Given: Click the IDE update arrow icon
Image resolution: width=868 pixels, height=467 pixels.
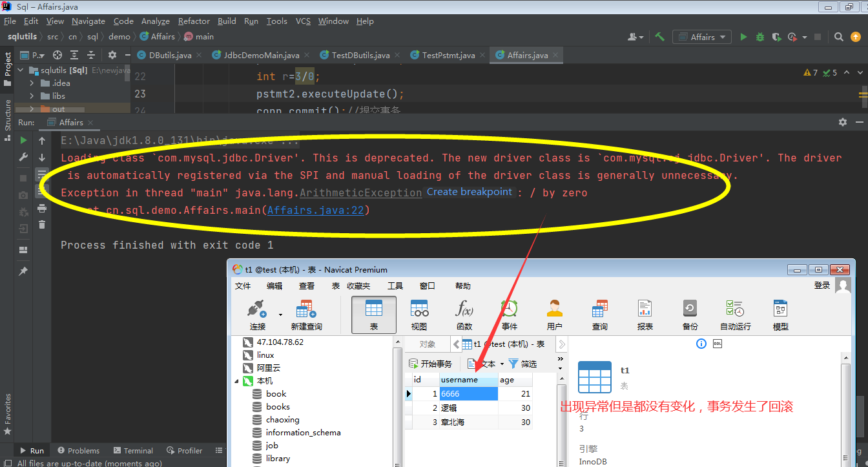Looking at the screenshot, I should point(856,37).
